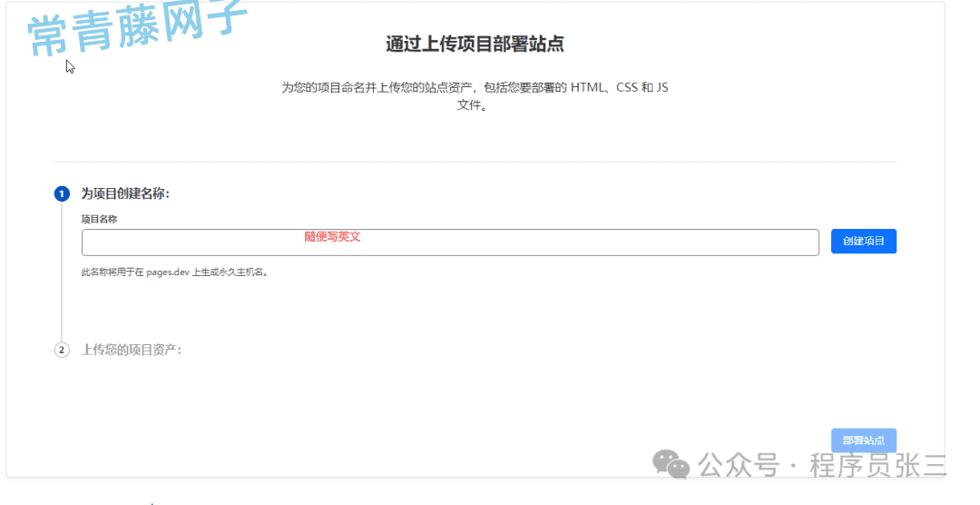
Task: Click the 项目名称 field label
Action: pos(99,219)
